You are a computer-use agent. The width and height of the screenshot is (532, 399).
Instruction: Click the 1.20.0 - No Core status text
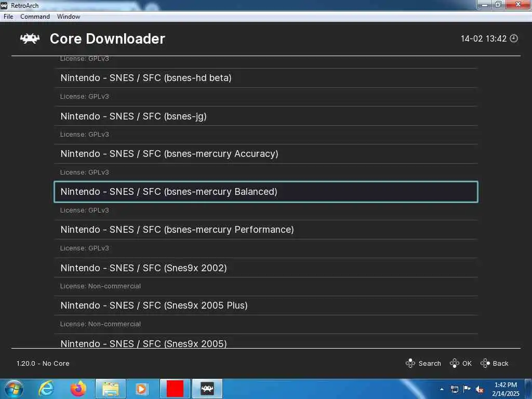(43, 363)
